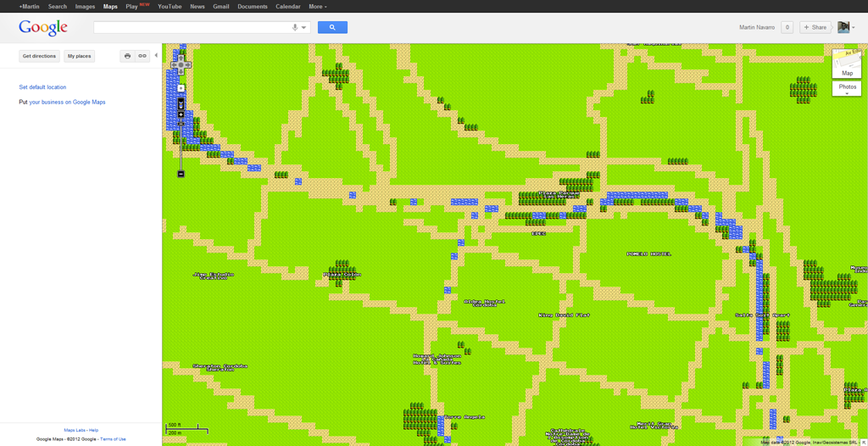Click the Set default location link
868x446 pixels.
42,87
